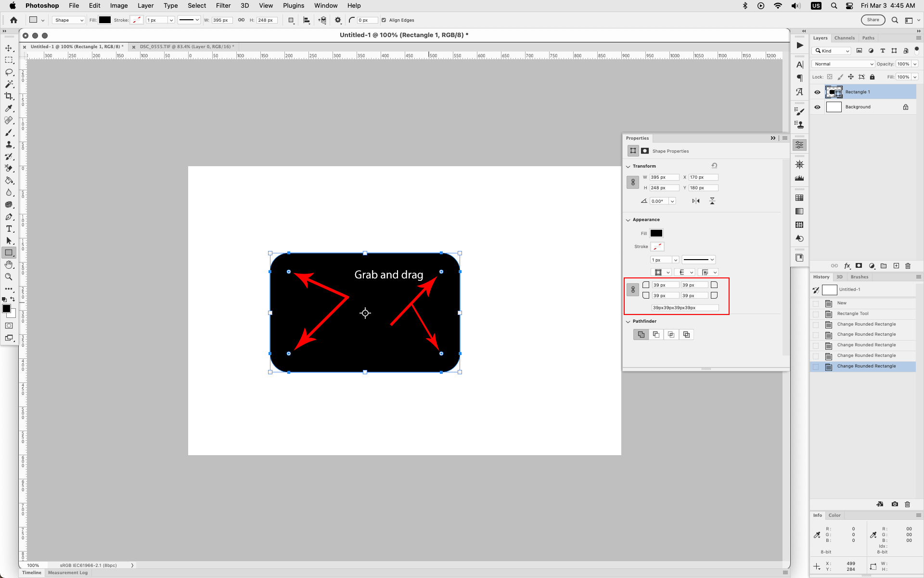This screenshot has width=924, height=578.
Task: Open the Fill color swatch in Appearance
Action: tap(656, 233)
